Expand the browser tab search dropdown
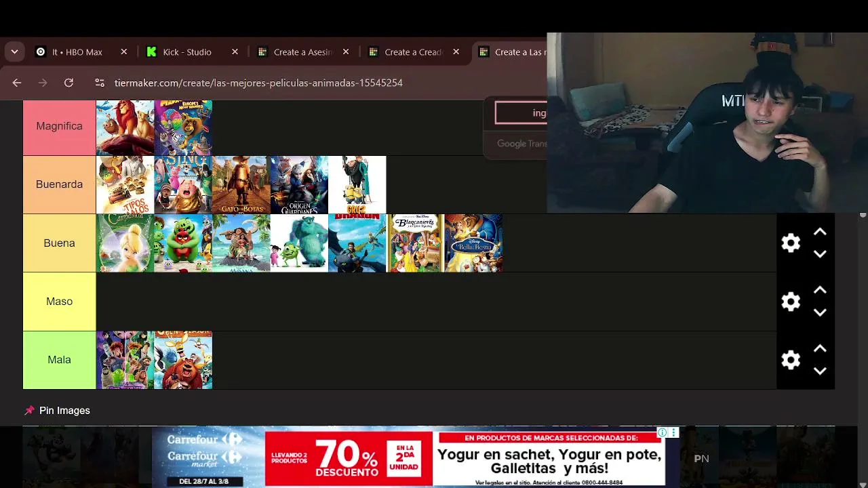Viewport: 868px width, 488px height. 14,52
